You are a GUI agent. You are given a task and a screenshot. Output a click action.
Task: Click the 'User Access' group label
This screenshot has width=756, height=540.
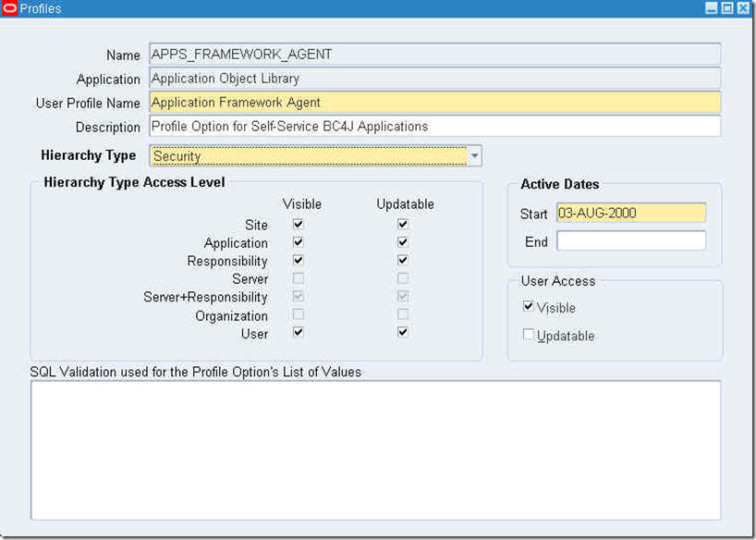[558, 281]
